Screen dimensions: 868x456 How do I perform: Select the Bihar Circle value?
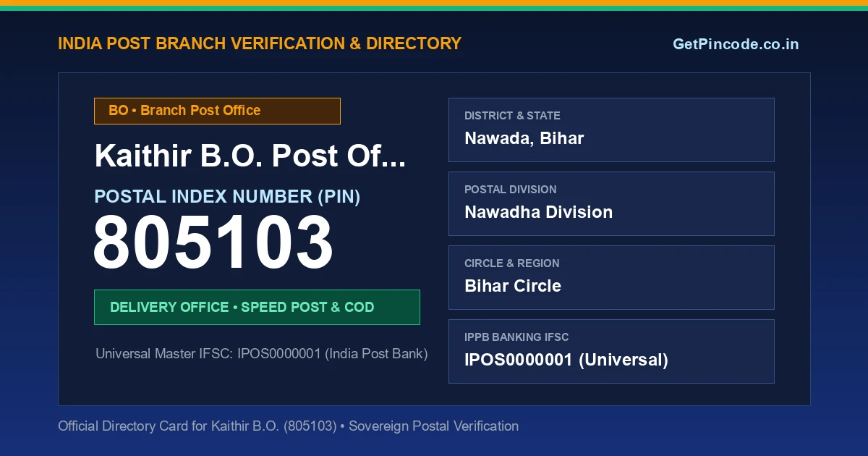513,286
